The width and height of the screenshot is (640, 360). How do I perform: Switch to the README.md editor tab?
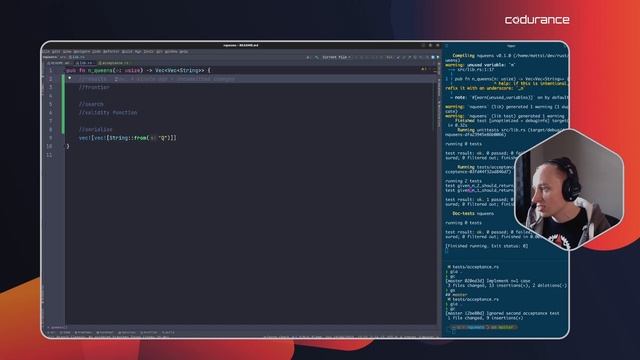pos(59,63)
